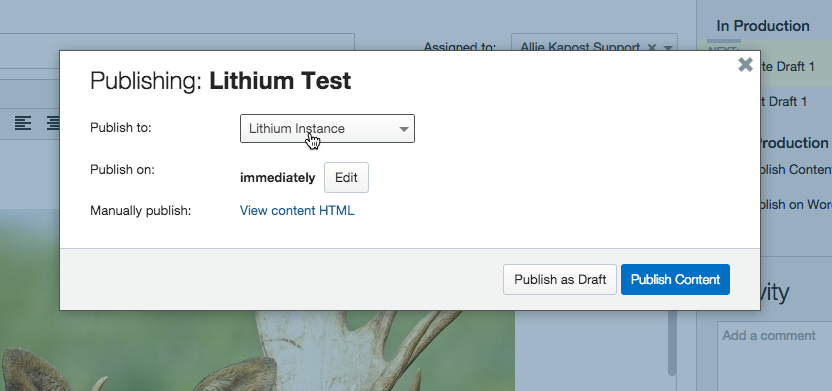The height and width of the screenshot is (391, 832).
Task: Click Publish as Draft button
Action: click(560, 280)
